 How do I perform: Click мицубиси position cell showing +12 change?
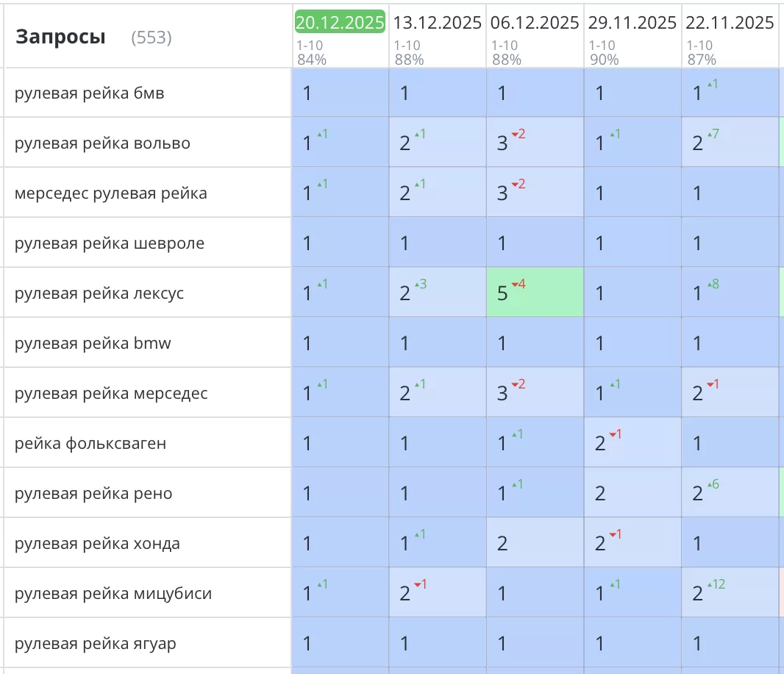(730, 593)
